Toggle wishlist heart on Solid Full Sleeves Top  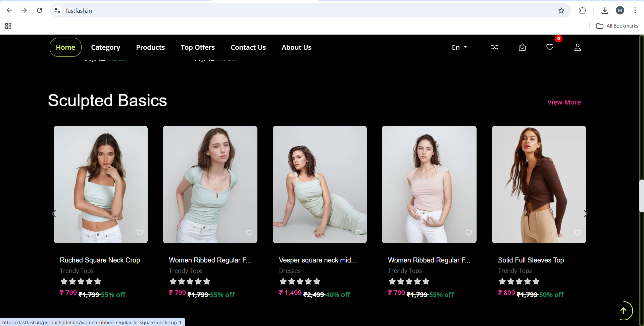[578, 233]
